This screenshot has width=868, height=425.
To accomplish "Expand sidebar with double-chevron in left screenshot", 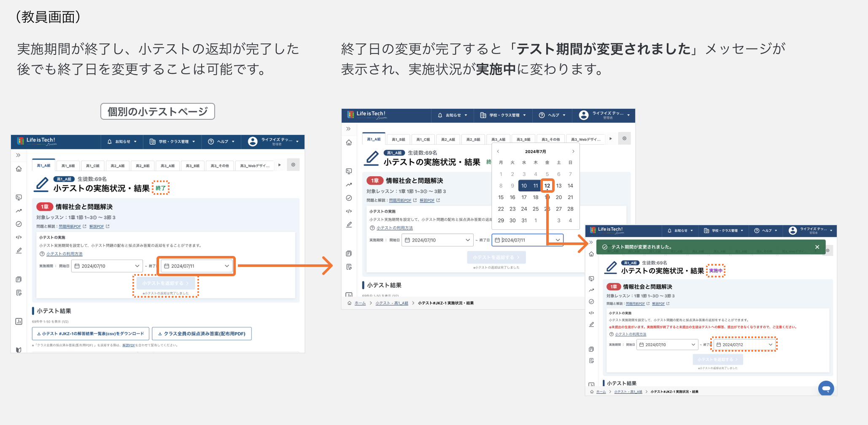I will [x=19, y=155].
